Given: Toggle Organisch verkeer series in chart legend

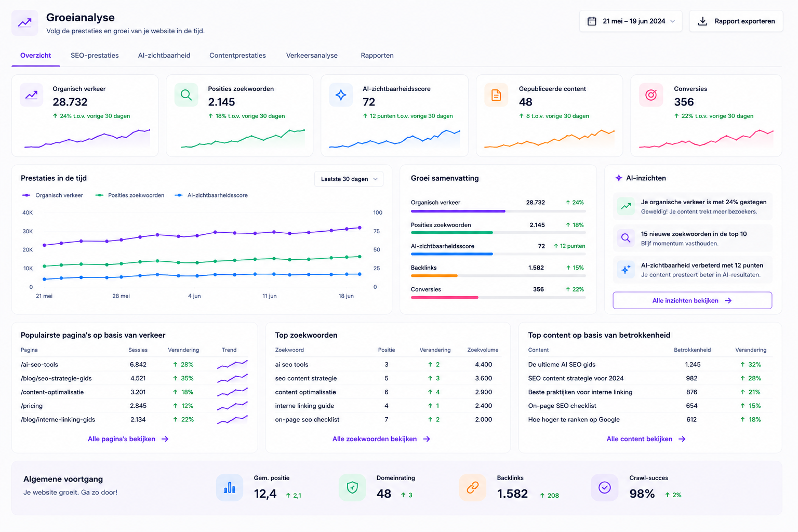Looking at the screenshot, I should pyautogui.click(x=52, y=195).
